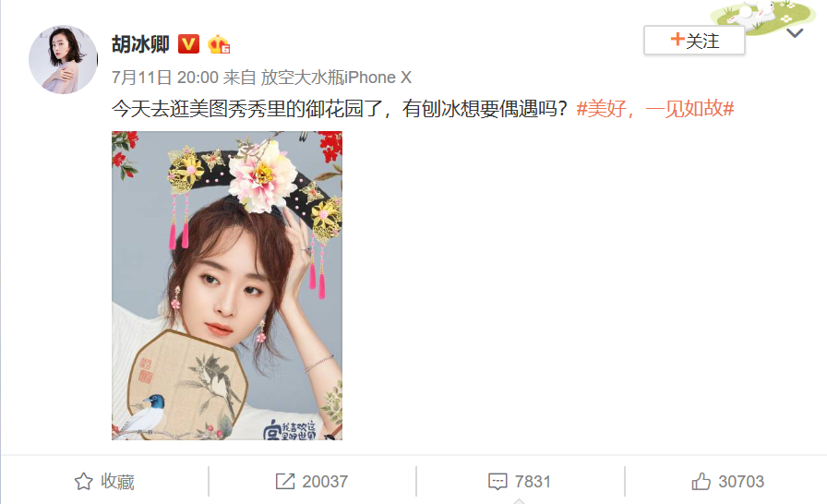Open the 胡冰卿 username link
This screenshot has width=827, height=504.
click(x=140, y=44)
